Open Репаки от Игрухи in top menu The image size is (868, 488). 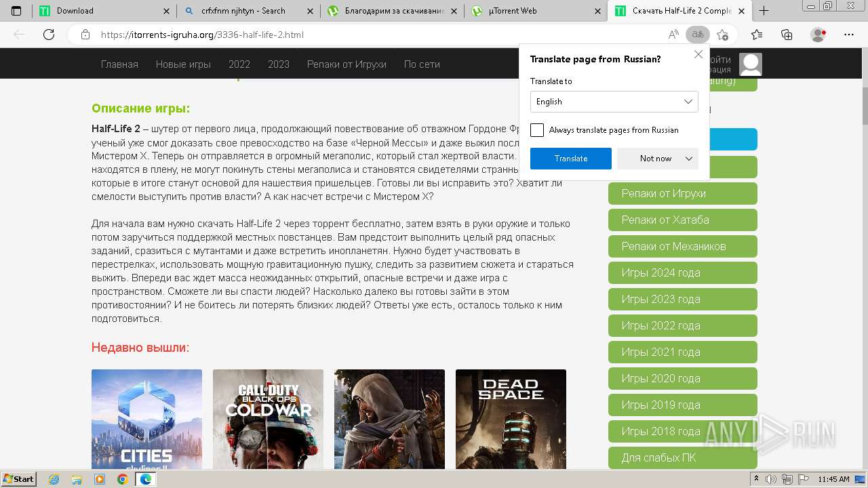tap(347, 64)
